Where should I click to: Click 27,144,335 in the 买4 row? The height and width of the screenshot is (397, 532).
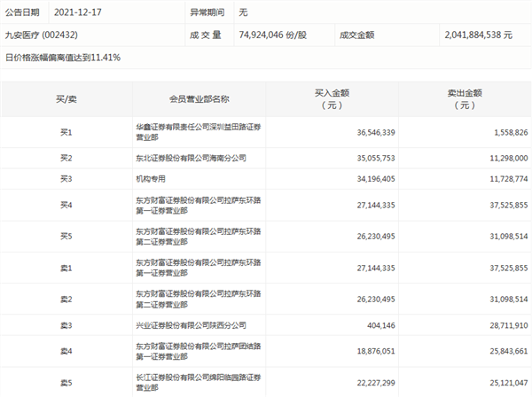click(376, 205)
